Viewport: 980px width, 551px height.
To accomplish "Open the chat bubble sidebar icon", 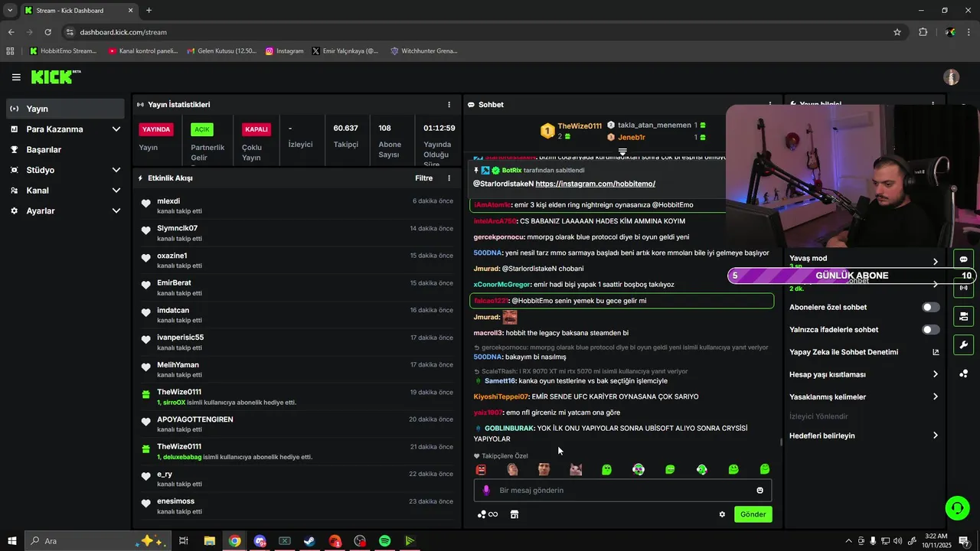I will coord(963,259).
